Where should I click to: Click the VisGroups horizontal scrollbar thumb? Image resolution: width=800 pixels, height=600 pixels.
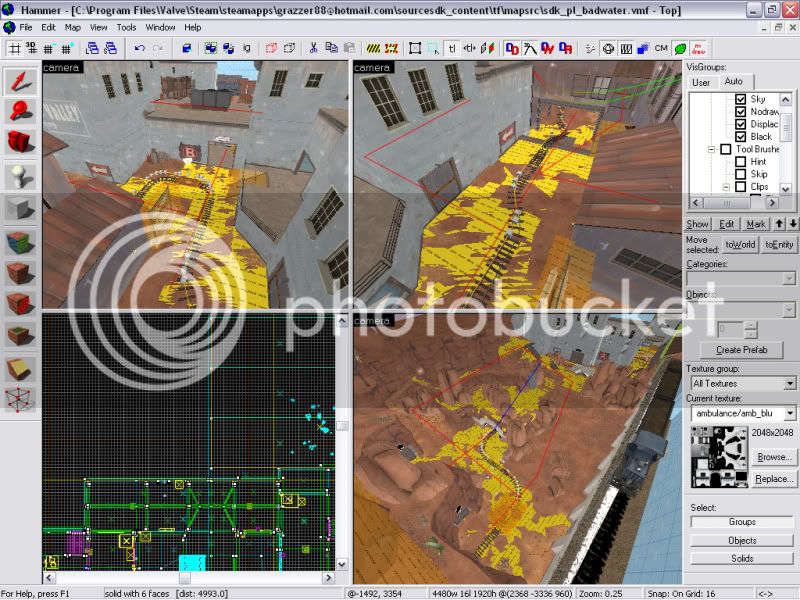(727, 203)
